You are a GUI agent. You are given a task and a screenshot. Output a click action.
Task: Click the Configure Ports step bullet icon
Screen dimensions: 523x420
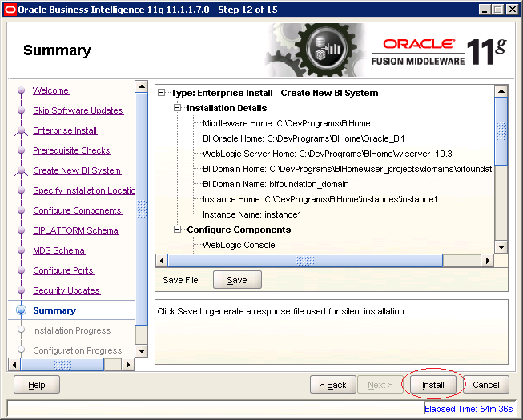click(x=21, y=270)
